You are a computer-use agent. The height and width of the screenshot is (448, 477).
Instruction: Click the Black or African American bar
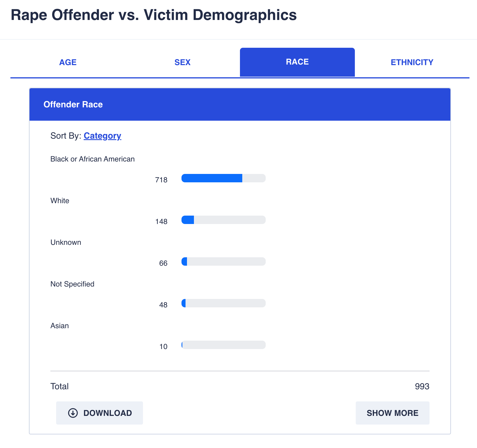223,178
